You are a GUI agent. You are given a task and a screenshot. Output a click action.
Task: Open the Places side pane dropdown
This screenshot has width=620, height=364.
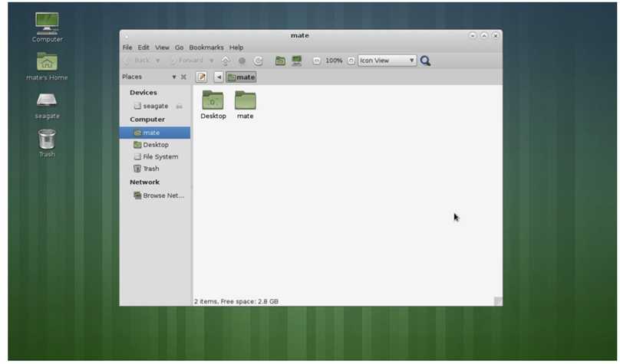pyautogui.click(x=174, y=77)
